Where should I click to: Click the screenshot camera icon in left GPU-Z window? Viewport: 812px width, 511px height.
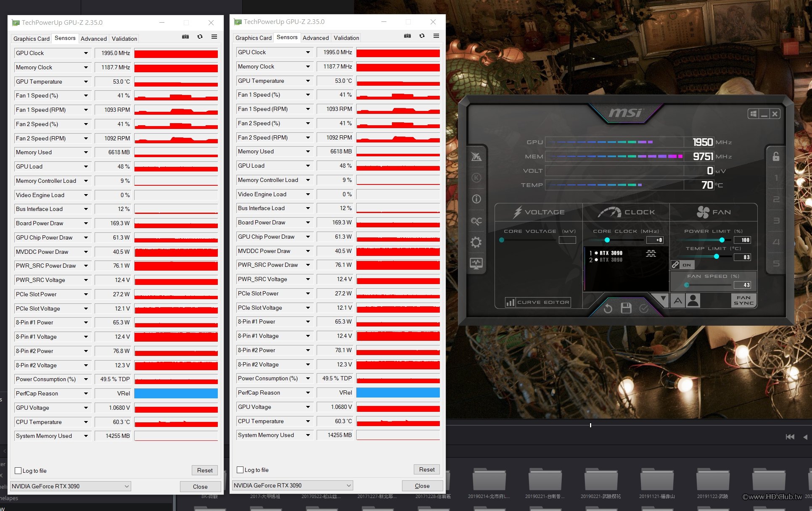coord(185,37)
